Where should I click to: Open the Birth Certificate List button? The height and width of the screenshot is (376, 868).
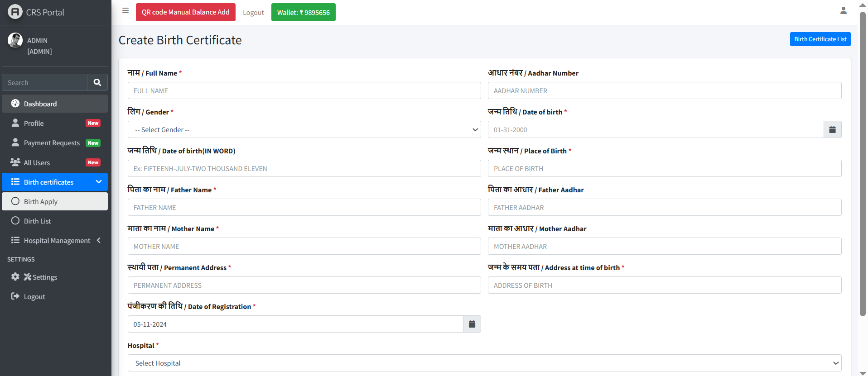click(x=820, y=39)
